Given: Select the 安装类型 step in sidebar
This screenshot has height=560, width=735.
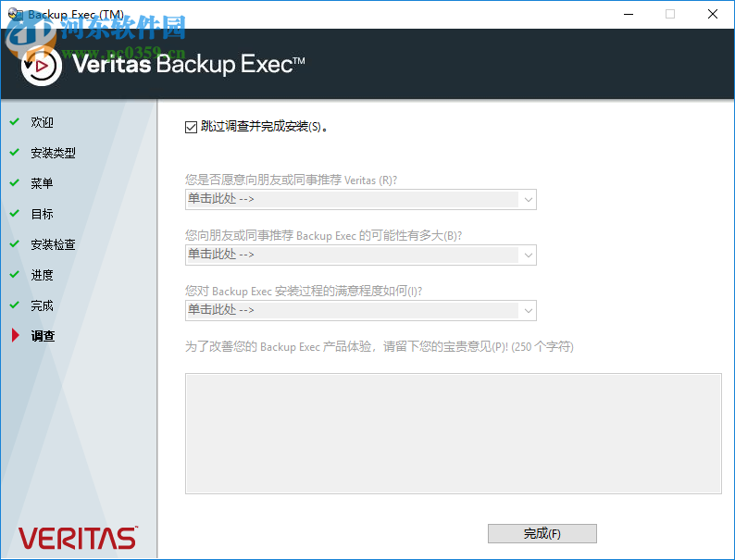Looking at the screenshot, I should coord(53,153).
